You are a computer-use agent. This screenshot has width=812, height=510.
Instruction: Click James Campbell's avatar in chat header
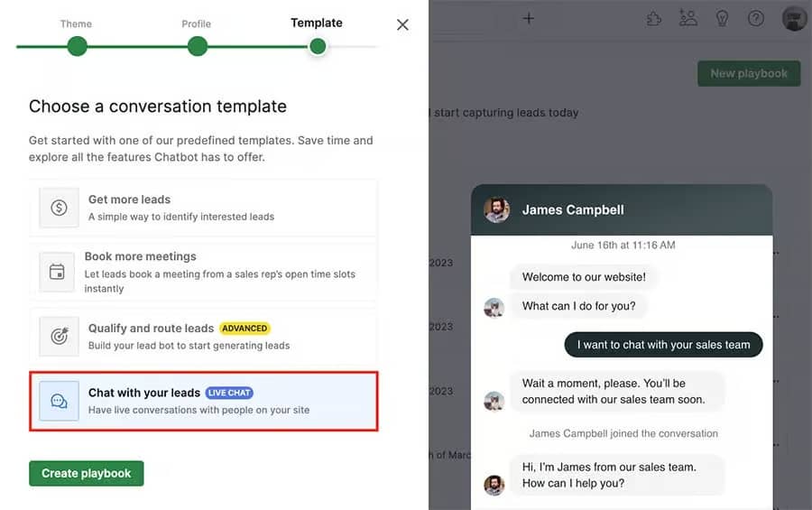pos(496,210)
